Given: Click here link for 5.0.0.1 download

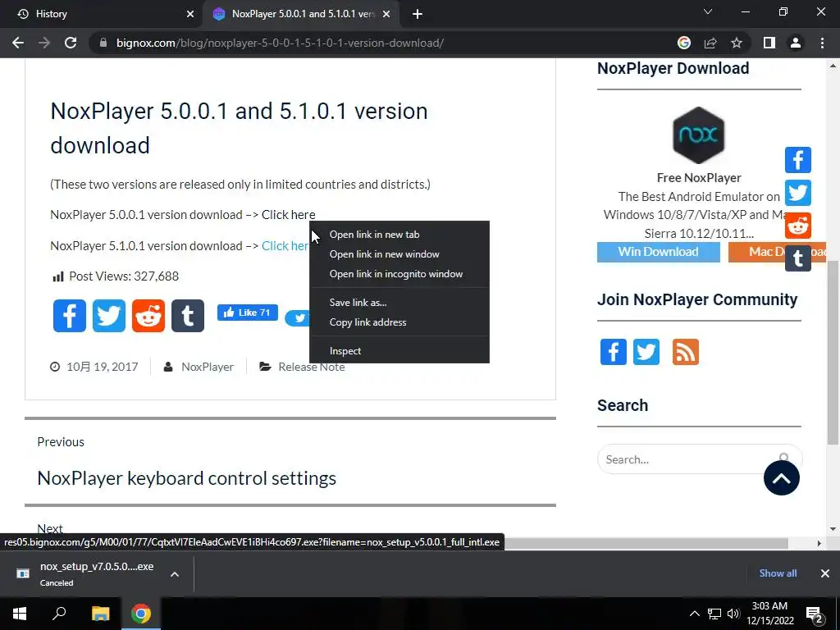Looking at the screenshot, I should coord(288,215).
